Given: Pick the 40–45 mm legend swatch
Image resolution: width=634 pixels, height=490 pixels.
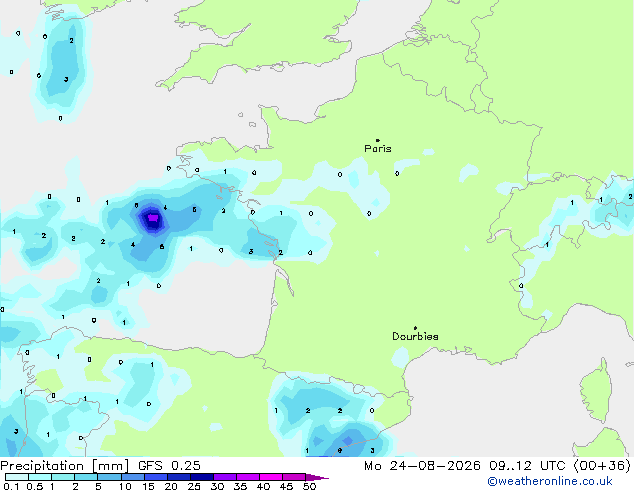Looking at the screenshot, I should click(x=271, y=477).
